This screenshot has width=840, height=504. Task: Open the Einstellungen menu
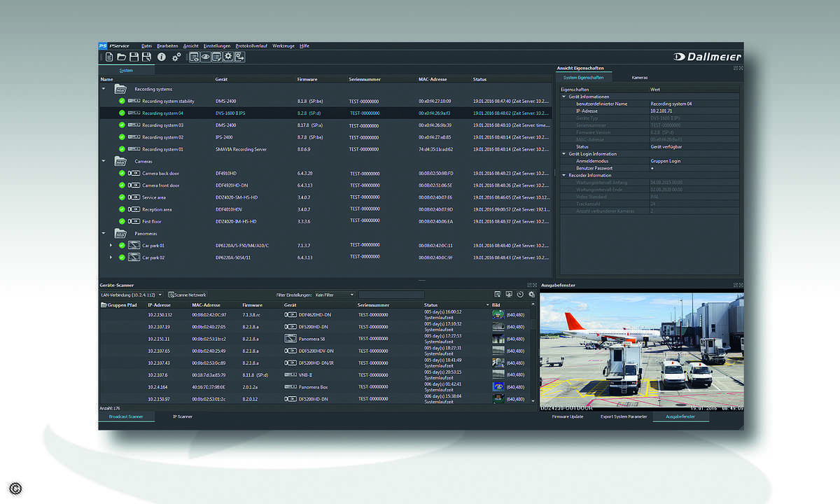[x=217, y=45]
